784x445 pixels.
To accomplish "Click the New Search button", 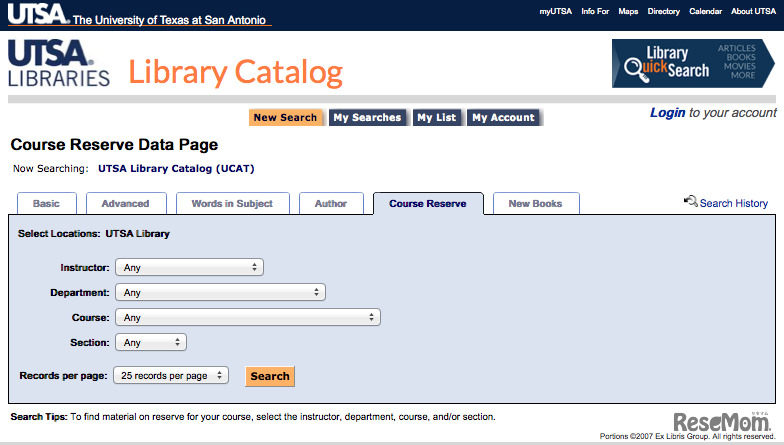I will (285, 117).
